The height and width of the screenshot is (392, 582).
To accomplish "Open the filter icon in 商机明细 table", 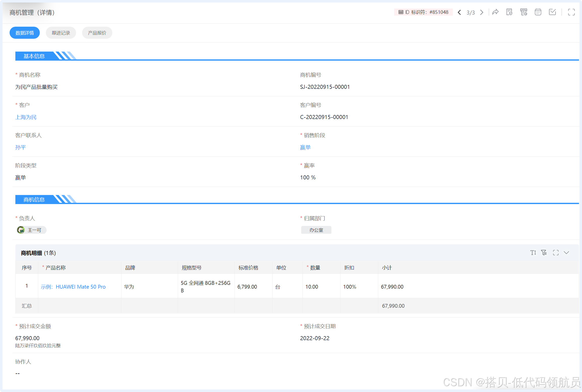I will 544,253.
